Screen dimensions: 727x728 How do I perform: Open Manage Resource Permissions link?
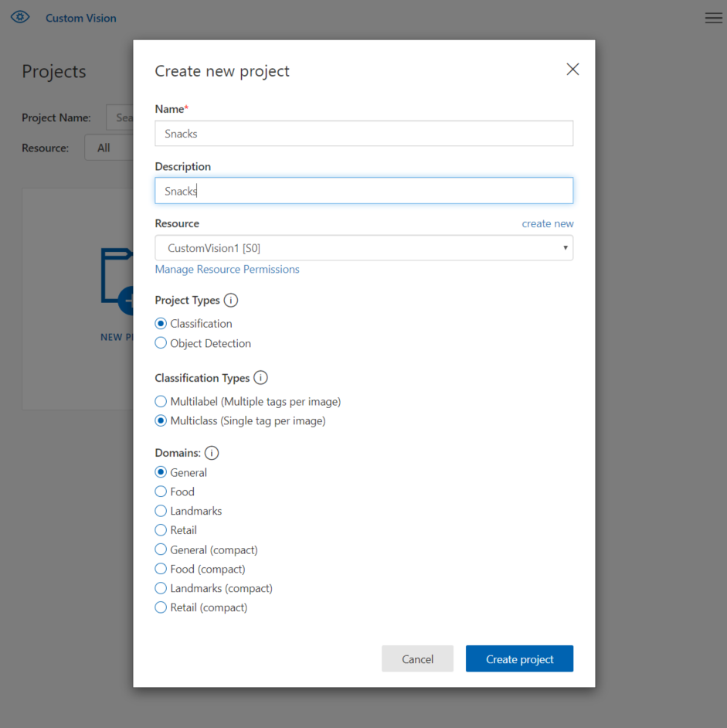pyautogui.click(x=227, y=270)
